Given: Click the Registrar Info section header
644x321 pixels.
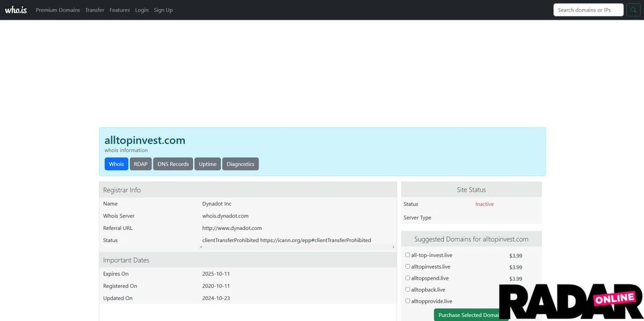Looking at the screenshot, I should tap(248, 190).
